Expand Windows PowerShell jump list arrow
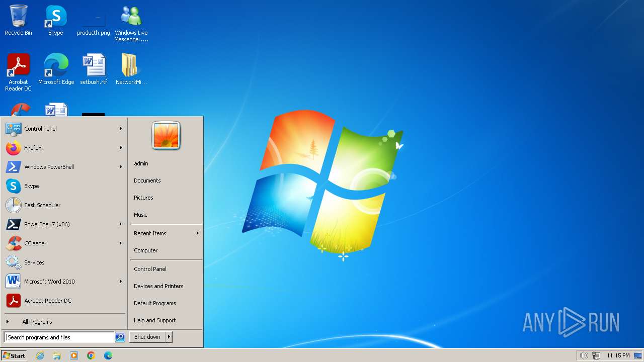Screen dimensions: 644x362 [x=121, y=167]
